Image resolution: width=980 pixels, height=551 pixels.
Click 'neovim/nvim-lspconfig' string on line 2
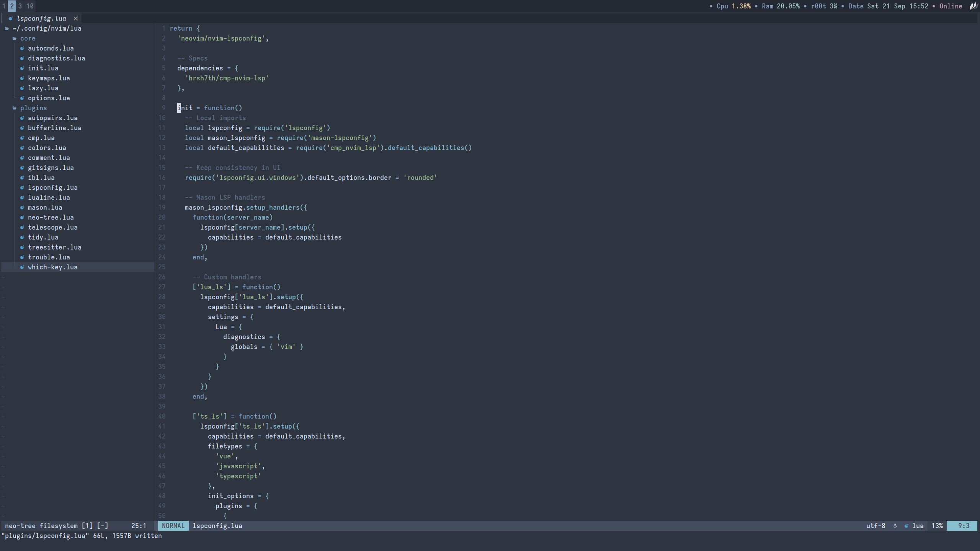point(221,38)
